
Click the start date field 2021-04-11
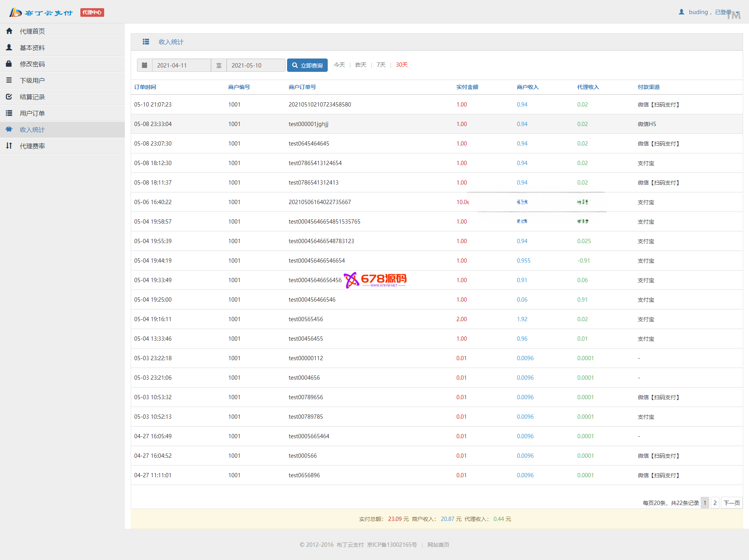coord(181,65)
